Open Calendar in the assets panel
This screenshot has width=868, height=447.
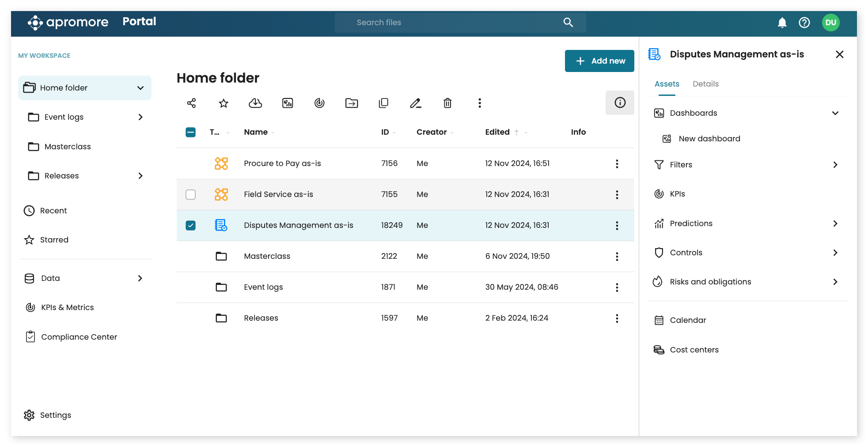point(680,320)
